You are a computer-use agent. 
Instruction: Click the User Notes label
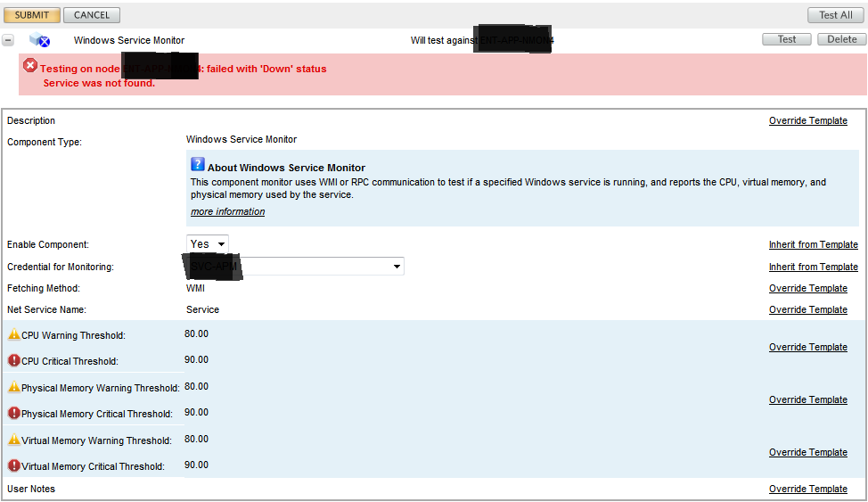tap(31, 490)
